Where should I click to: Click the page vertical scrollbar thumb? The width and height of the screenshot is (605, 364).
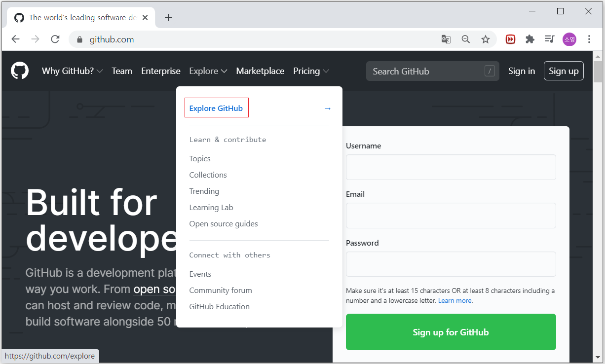tap(598, 72)
